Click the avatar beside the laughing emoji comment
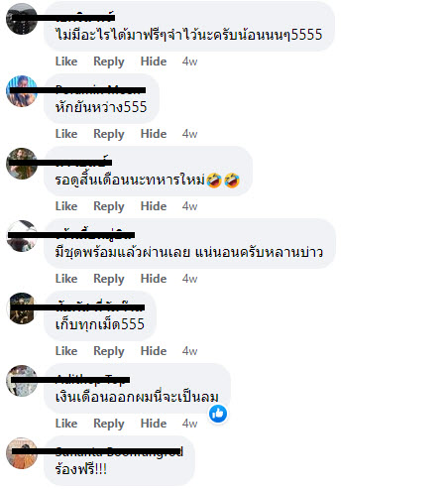The image size is (448, 489). tap(22, 164)
